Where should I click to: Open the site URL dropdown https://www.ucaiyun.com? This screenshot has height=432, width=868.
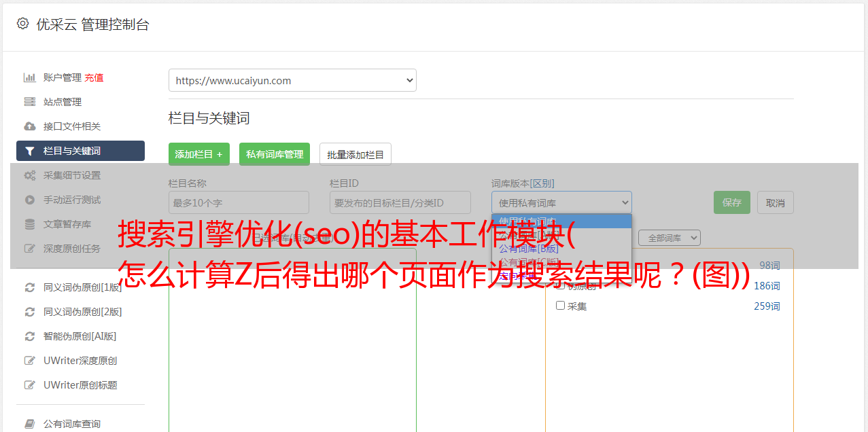pos(292,80)
